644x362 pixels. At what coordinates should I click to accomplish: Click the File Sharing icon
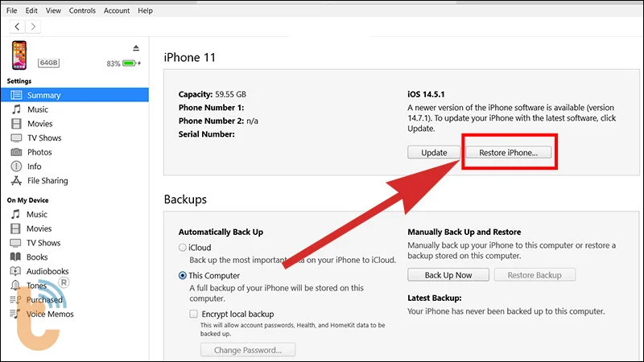[16, 181]
